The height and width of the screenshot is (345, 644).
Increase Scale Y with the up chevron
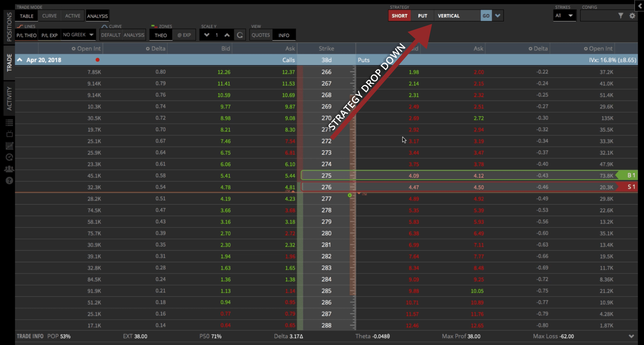227,35
